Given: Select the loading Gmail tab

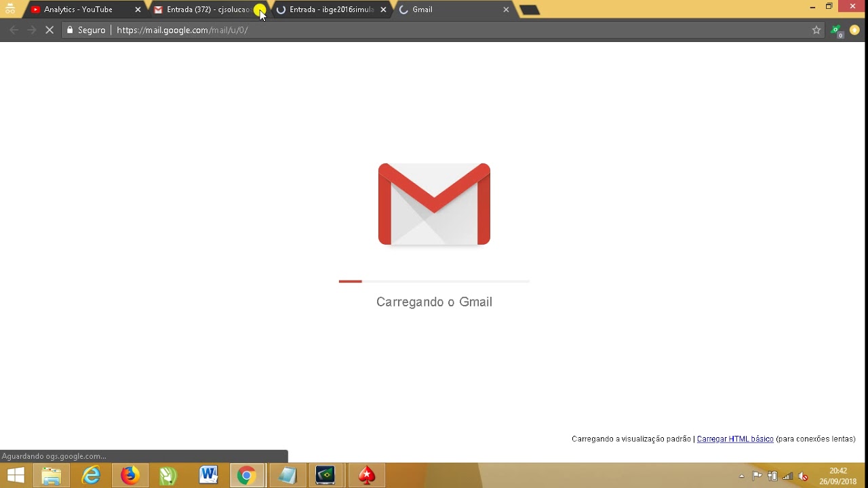Looking at the screenshot, I should click(x=453, y=9).
